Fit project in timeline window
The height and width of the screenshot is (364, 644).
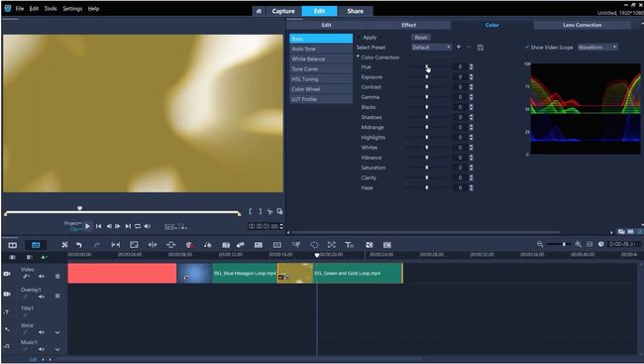[x=590, y=244]
